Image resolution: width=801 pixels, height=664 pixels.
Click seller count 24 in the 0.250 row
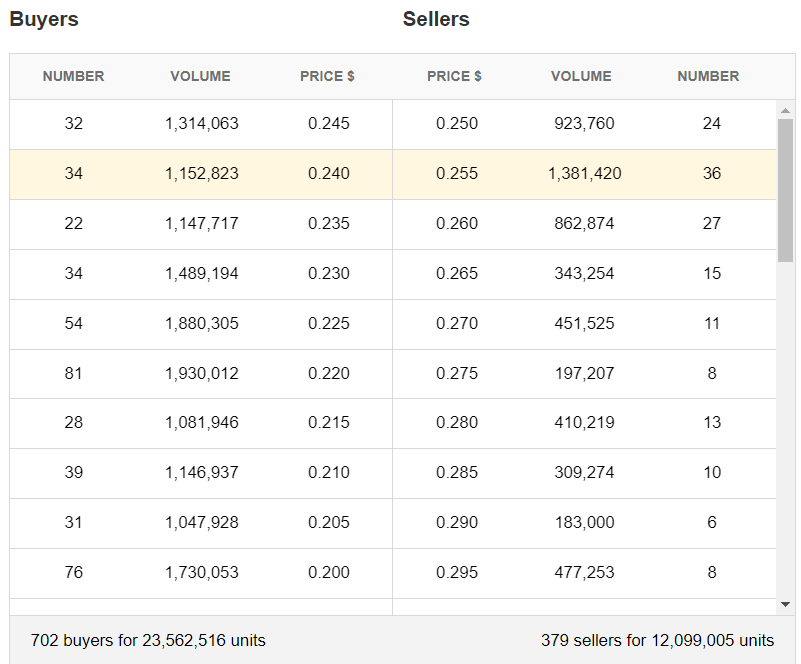pyautogui.click(x=712, y=124)
